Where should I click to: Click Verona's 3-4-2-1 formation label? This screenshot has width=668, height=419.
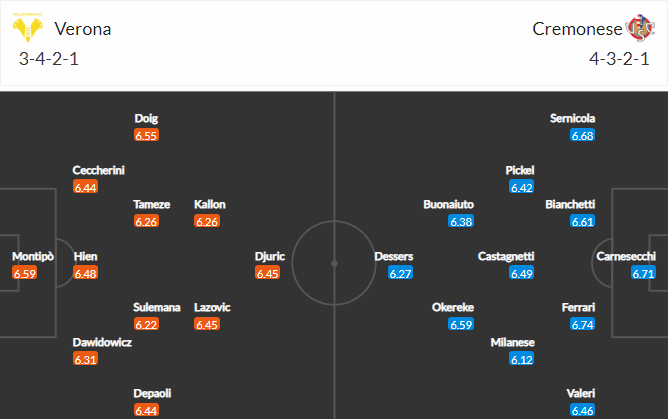49,59
